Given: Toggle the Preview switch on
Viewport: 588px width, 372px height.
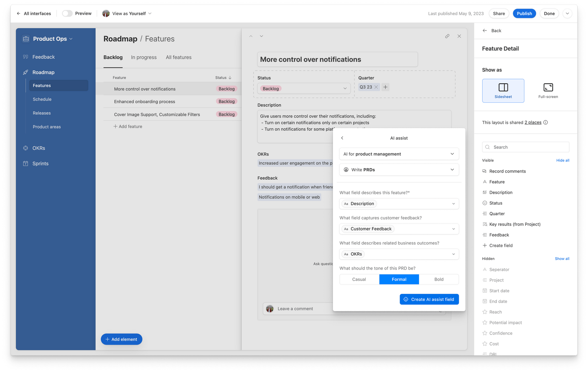Looking at the screenshot, I should 67,13.
